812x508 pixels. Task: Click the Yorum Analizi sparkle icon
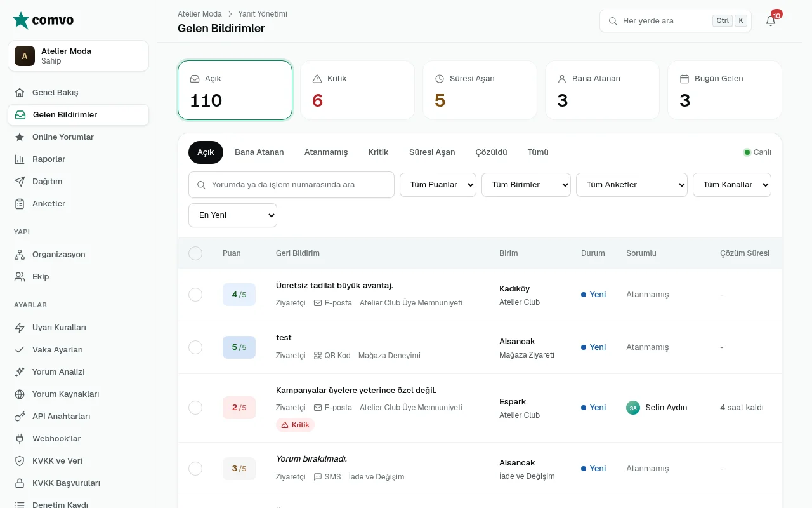click(20, 372)
